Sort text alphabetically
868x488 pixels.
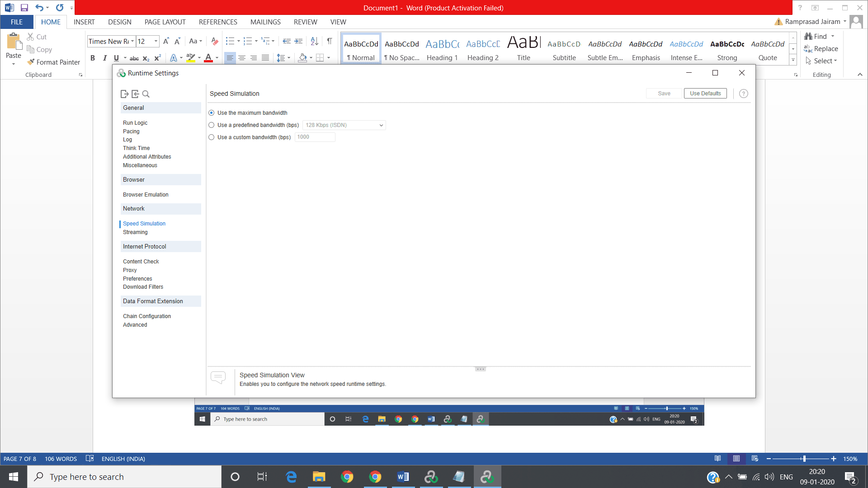click(315, 41)
